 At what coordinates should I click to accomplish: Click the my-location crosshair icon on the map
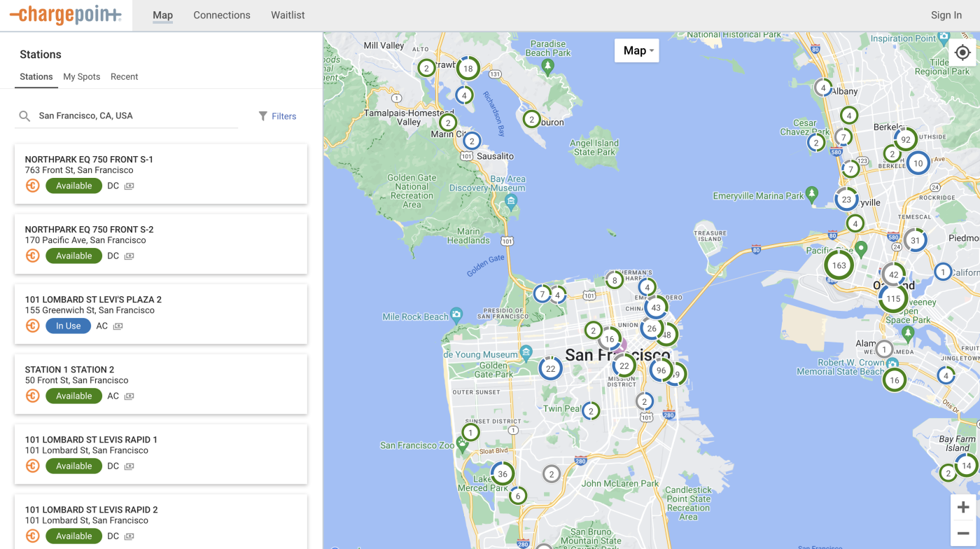coord(962,52)
